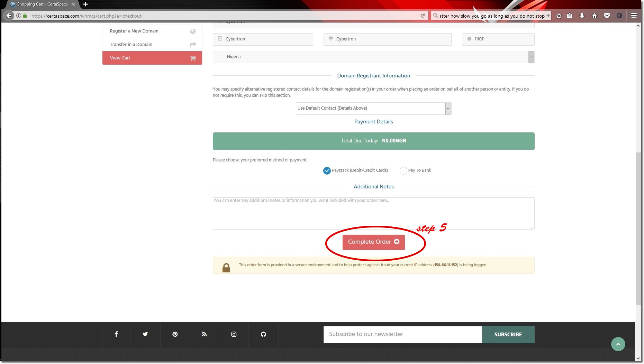The width and height of the screenshot is (644, 364).
Task: Select View Cart sidebar item
Action: coord(152,58)
